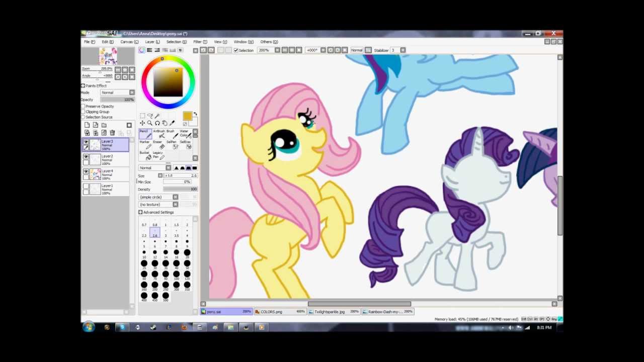Select the Eraser tool

click(159, 145)
